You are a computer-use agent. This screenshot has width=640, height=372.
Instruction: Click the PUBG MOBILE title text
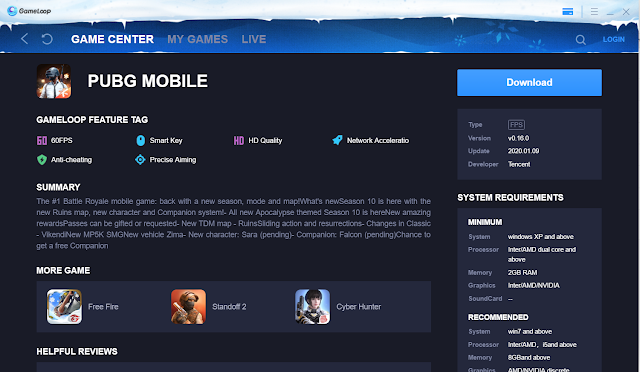[148, 81]
